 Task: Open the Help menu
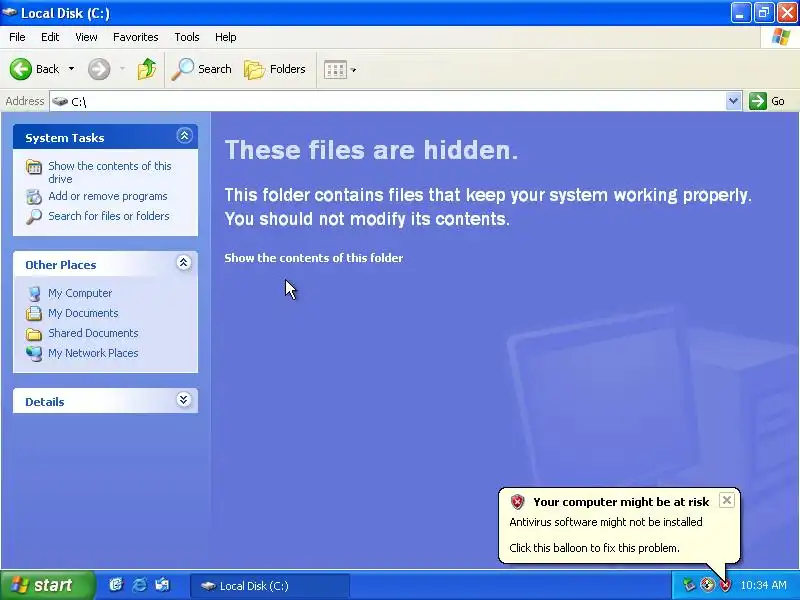point(226,37)
